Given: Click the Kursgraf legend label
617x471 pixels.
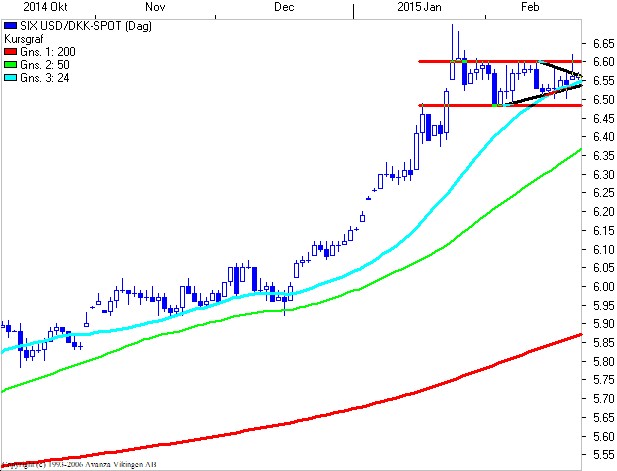Looking at the screenshot, I should click(x=24, y=39).
